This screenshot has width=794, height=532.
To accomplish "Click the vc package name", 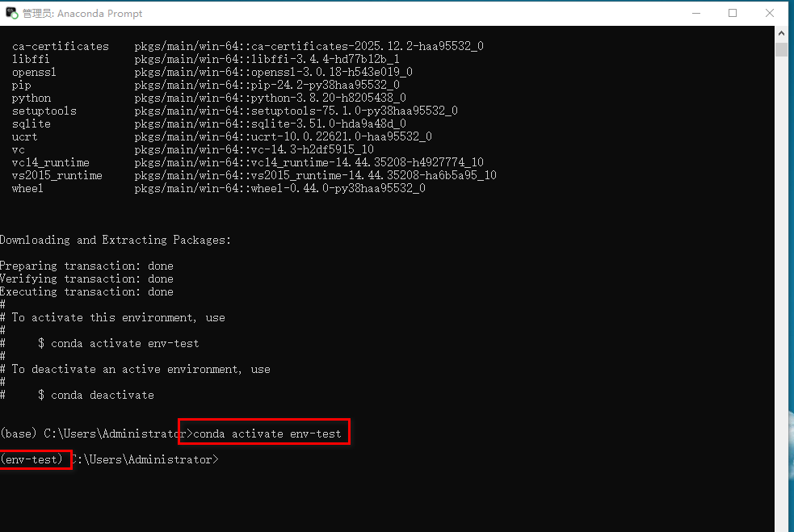I will click(19, 150).
